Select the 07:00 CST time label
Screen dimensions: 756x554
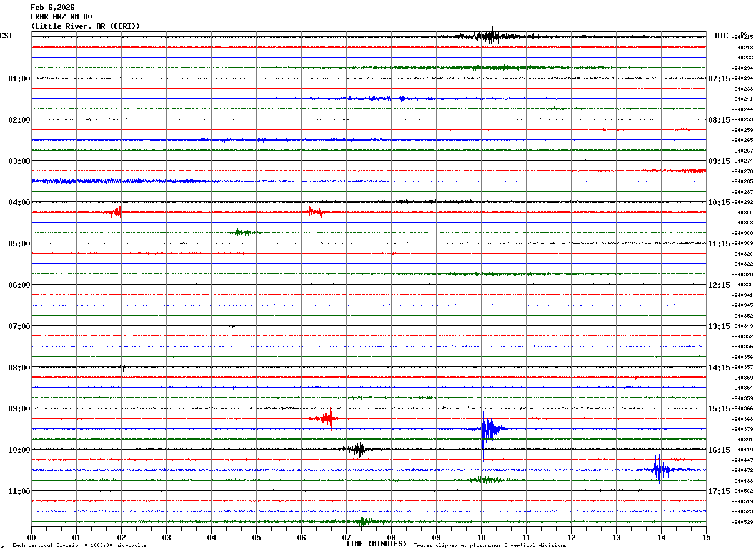[x=19, y=326]
